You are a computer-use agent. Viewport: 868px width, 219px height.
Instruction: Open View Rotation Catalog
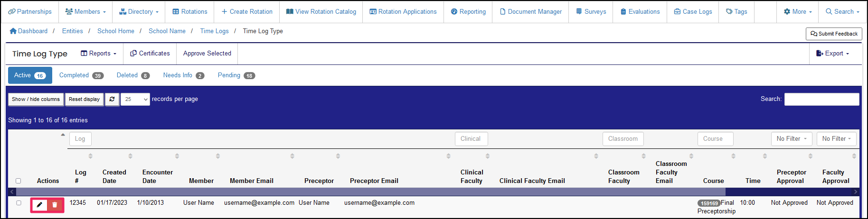[321, 11]
